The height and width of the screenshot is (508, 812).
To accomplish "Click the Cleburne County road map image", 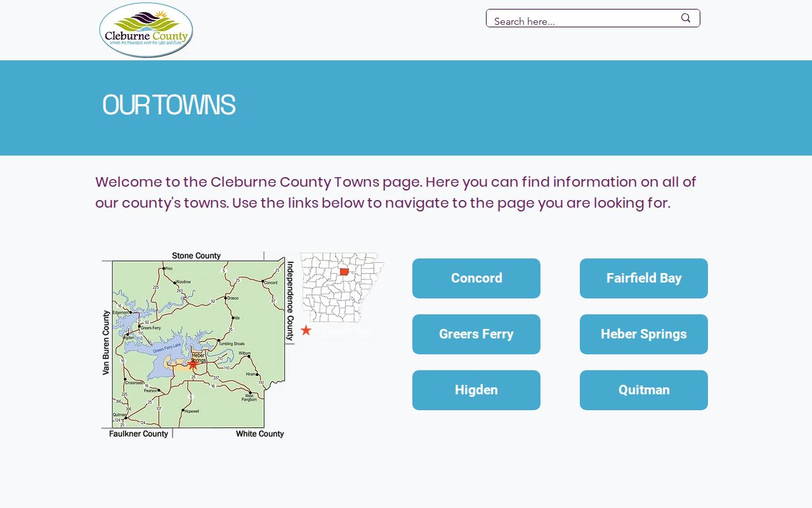I will [x=198, y=345].
